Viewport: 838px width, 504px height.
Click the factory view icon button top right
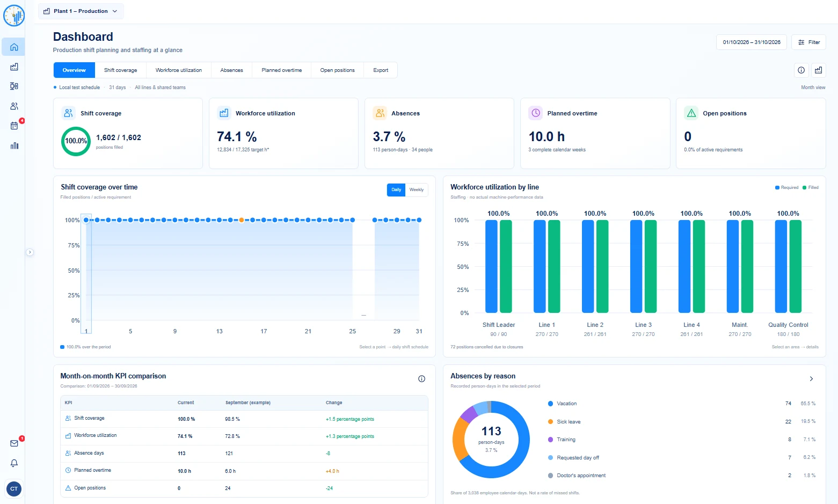tap(818, 70)
